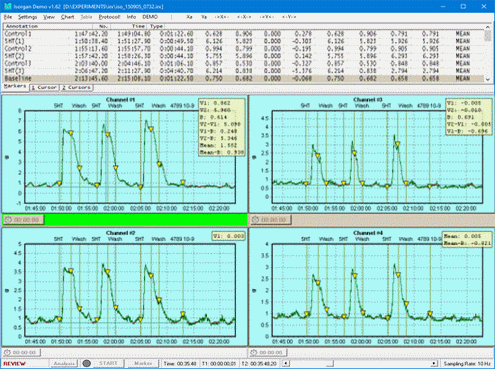Click third SHT peak marker in Channel #3
495x369 pixels.
tap(398, 144)
